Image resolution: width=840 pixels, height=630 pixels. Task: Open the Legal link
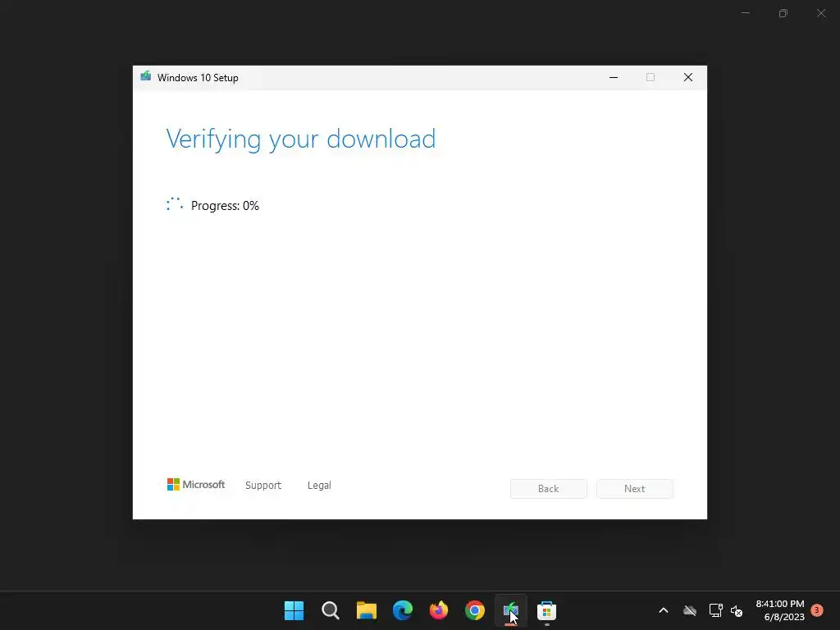pyautogui.click(x=319, y=486)
